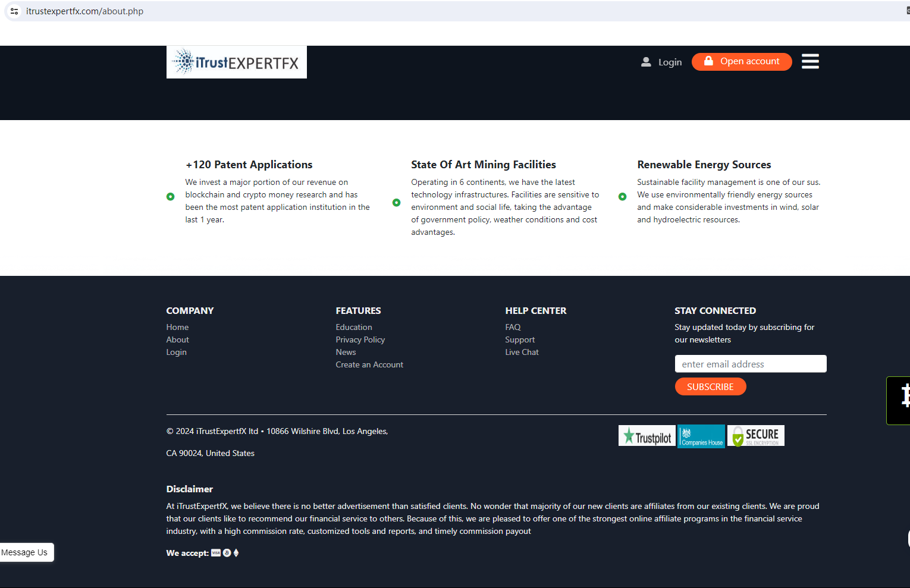
Task: Click the 'At iTrustExpertfX, we believe' disclaimer paragraph
Action: point(492,518)
